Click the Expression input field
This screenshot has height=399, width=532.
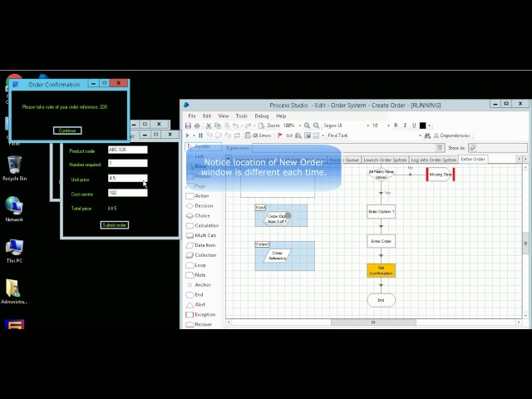pyautogui.click(x=344, y=148)
